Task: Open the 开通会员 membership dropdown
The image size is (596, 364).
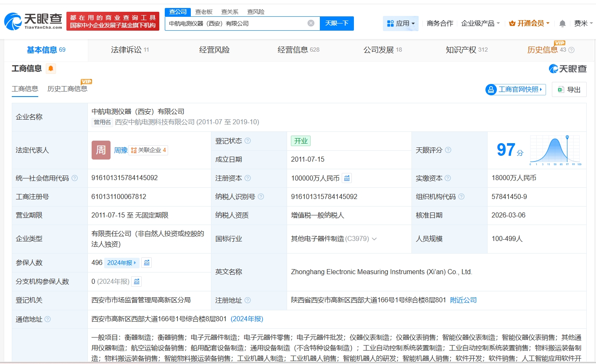Action: [529, 24]
